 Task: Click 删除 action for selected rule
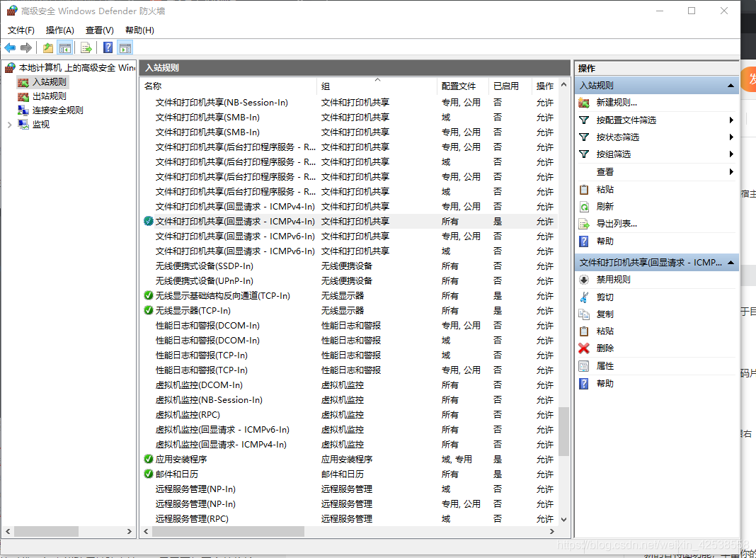click(x=605, y=348)
